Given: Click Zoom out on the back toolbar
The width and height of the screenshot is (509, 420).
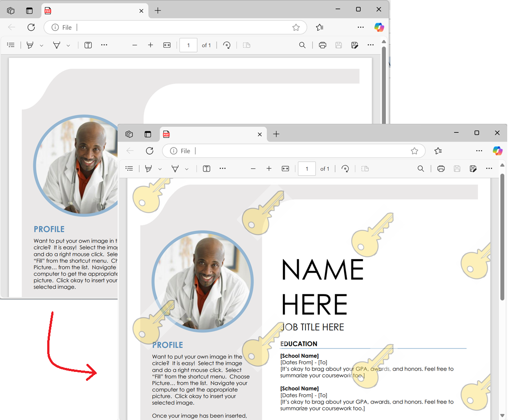Looking at the screenshot, I should (134, 45).
